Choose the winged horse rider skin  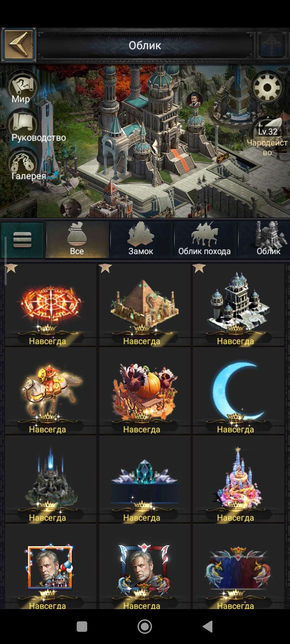pyautogui.click(x=50, y=391)
